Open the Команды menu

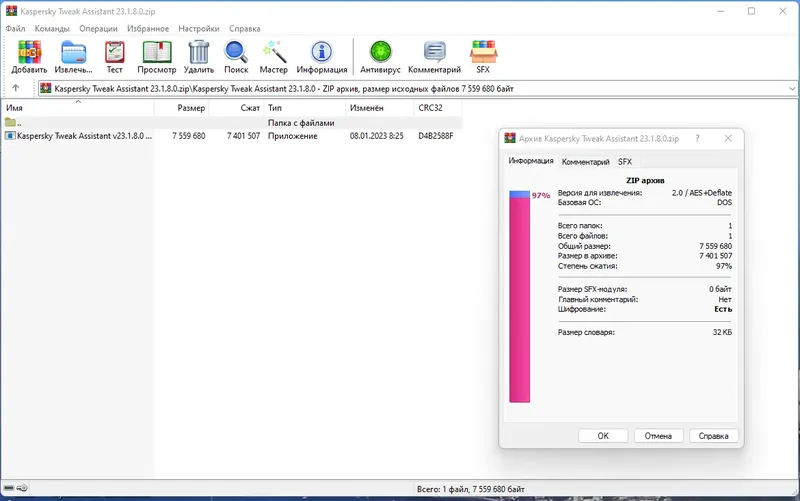(x=52, y=29)
